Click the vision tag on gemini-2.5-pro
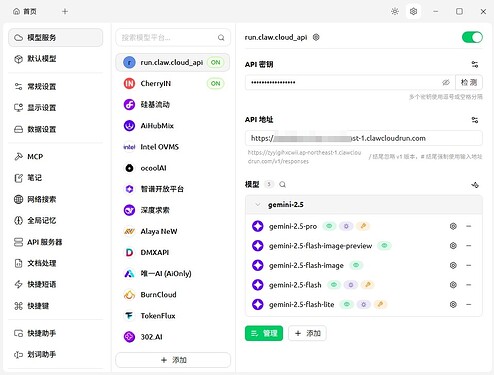The height and width of the screenshot is (375, 494). pos(329,226)
